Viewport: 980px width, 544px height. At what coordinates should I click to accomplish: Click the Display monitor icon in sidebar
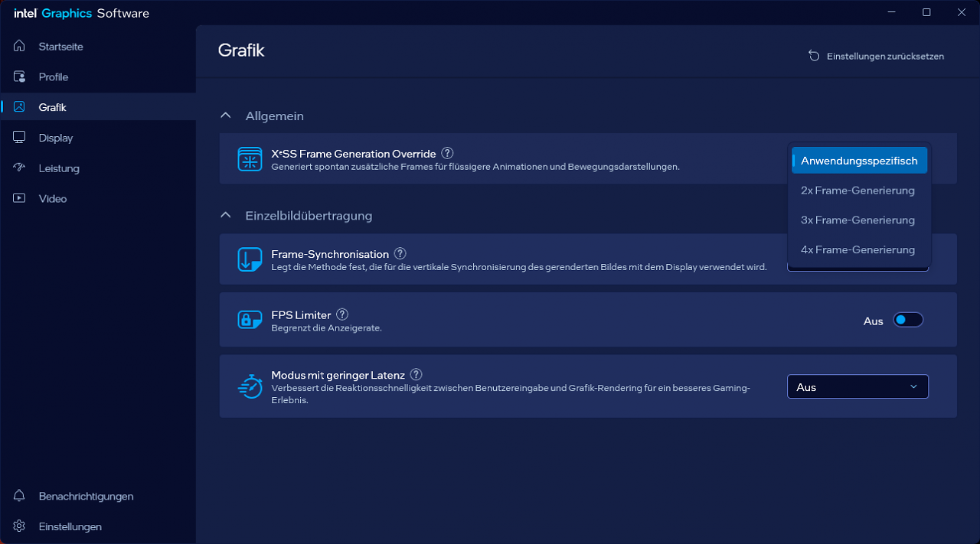[x=19, y=138]
